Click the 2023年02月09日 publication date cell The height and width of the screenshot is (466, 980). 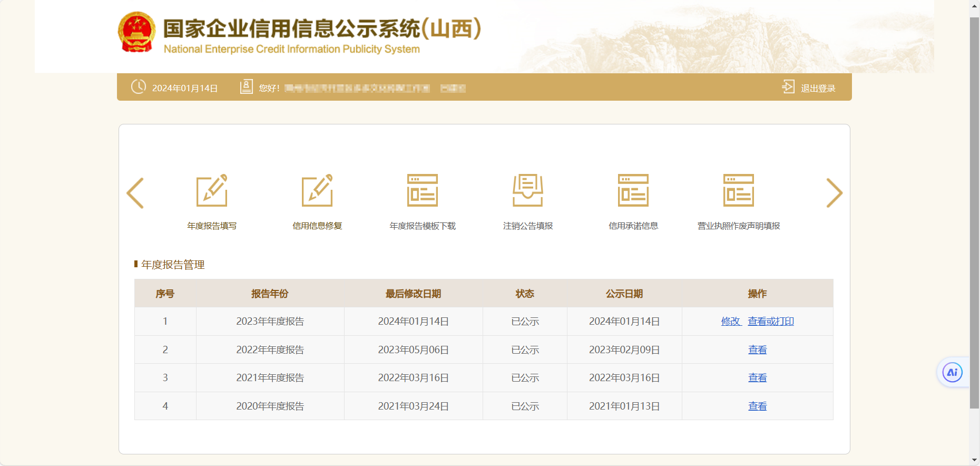[624, 349]
